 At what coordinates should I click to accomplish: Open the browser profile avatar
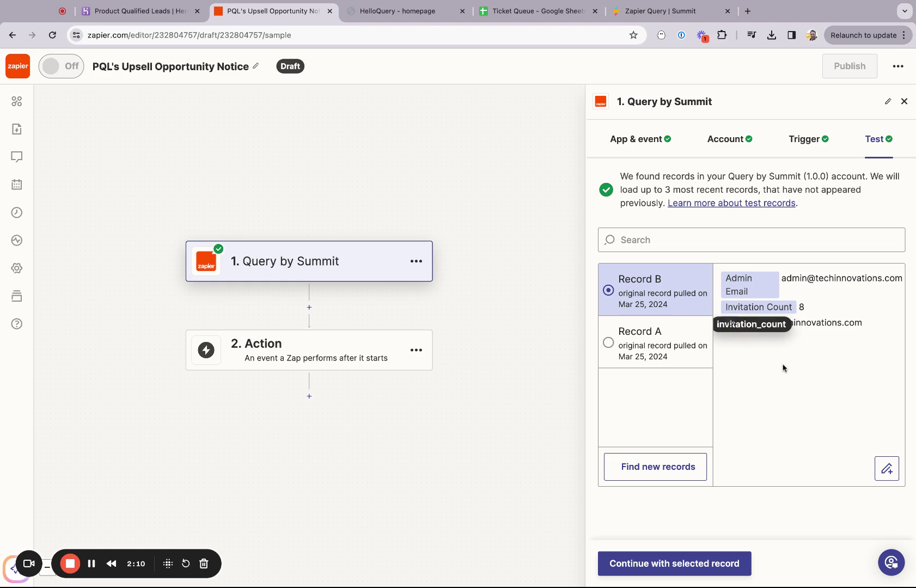click(811, 35)
